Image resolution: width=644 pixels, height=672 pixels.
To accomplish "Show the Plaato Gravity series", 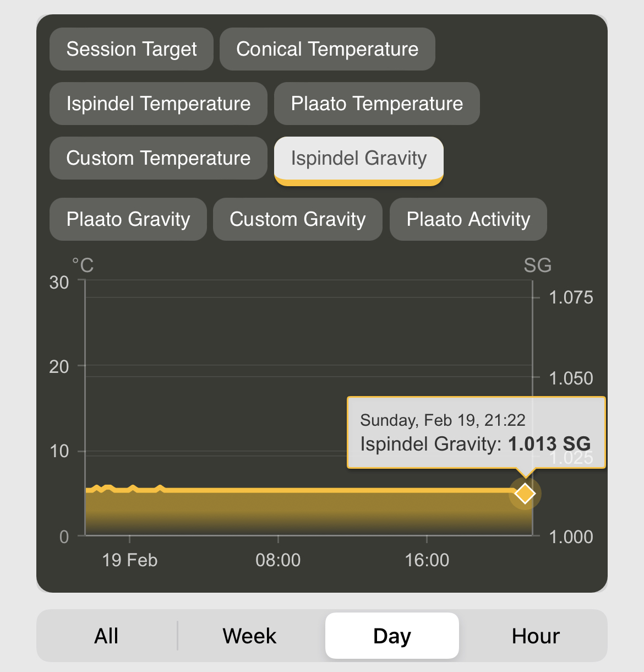I will [128, 219].
